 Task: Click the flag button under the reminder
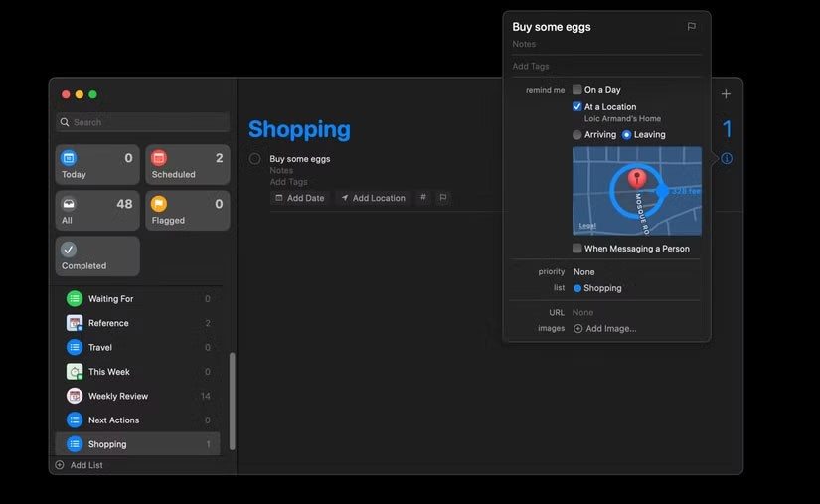[442, 198]
